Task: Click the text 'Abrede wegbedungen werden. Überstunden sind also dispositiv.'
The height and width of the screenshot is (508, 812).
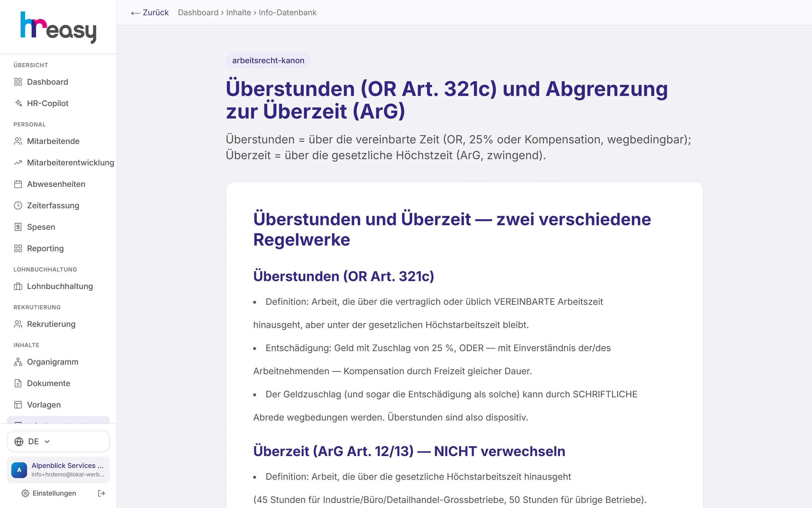Action: coord(390,417)
